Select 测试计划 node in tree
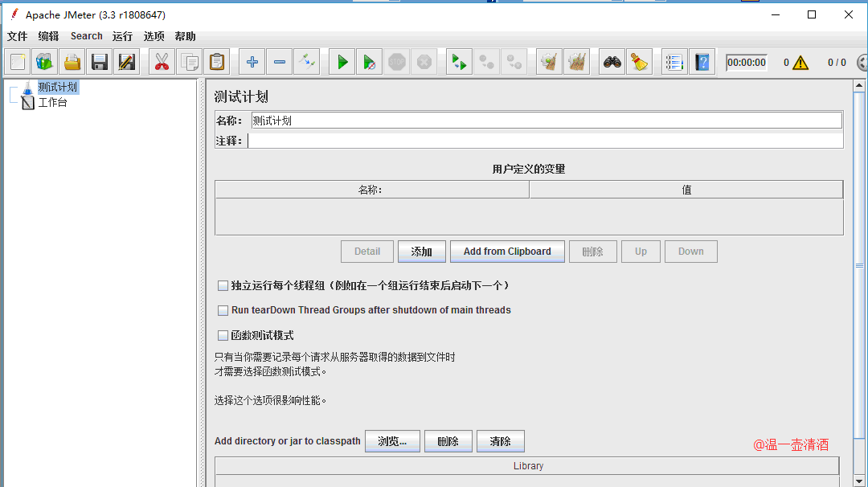 [58, 87]
